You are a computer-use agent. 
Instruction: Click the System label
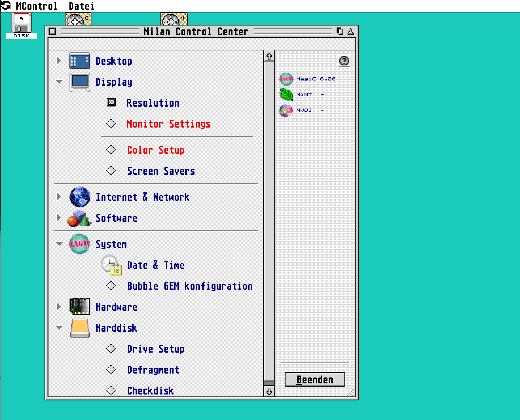coord(111,244)
